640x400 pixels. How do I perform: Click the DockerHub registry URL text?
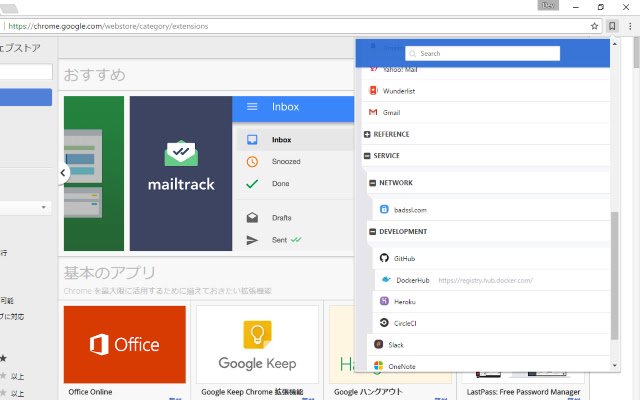pos(485,280)
